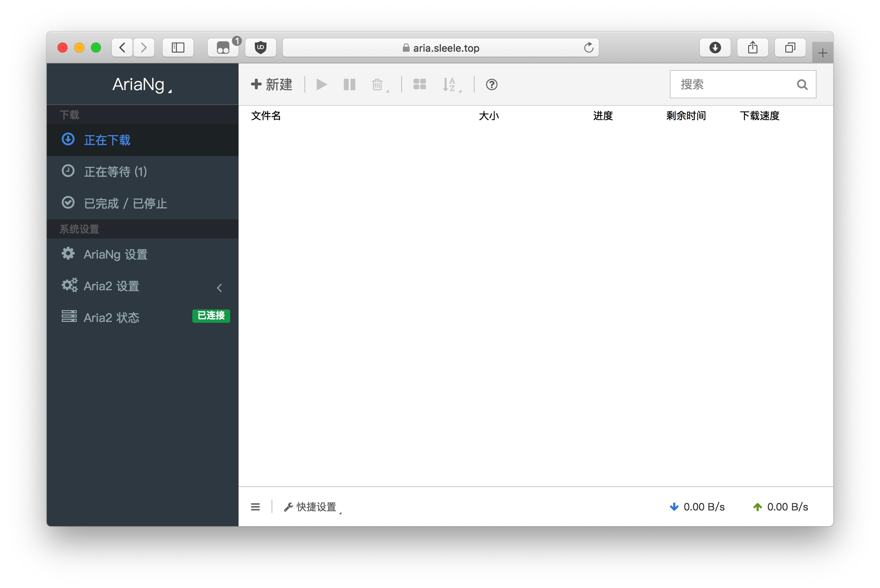Click the start task play icon

pos(322,85)
